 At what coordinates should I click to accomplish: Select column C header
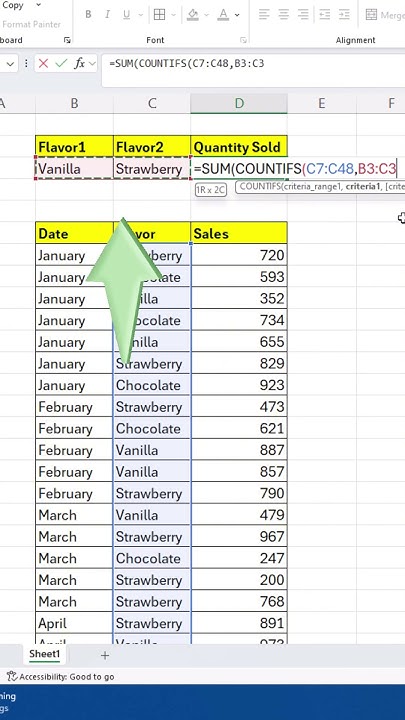point(152,103)
